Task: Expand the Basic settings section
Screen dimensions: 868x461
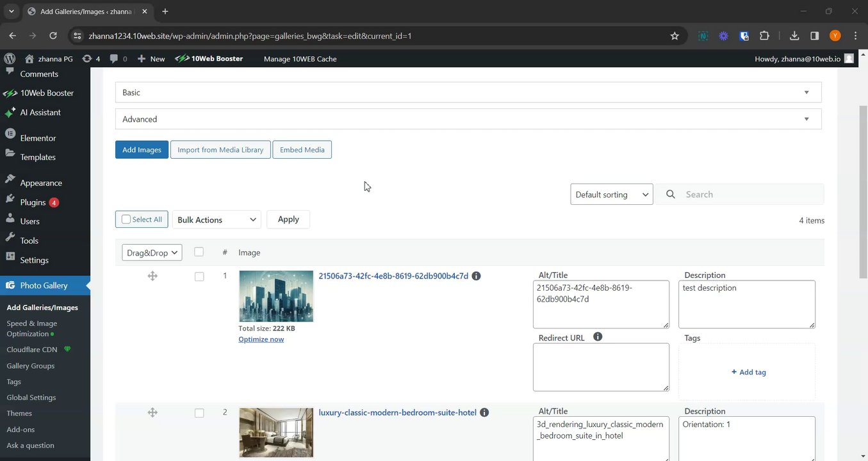Action: click(468, 92)
